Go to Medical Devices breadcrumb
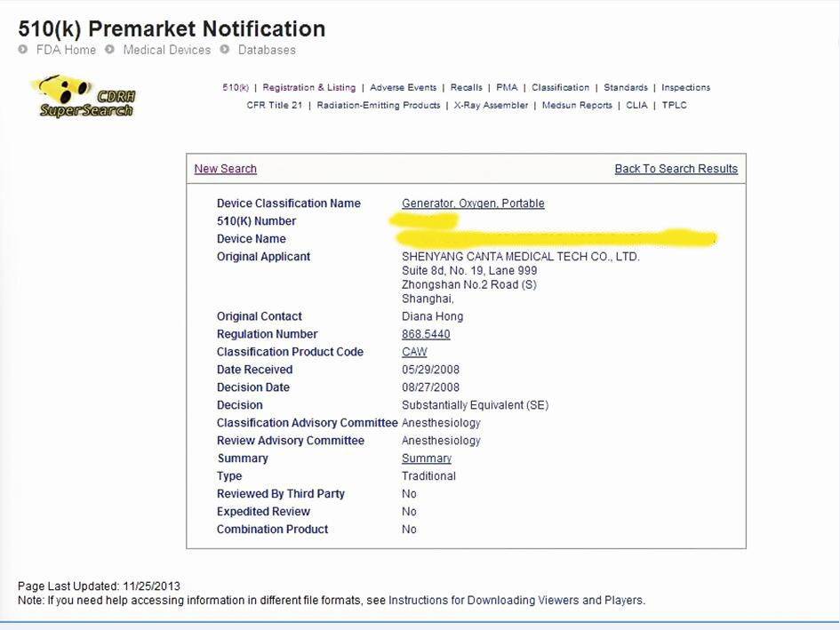Screen dimensions: 840x630 (167, 50)
